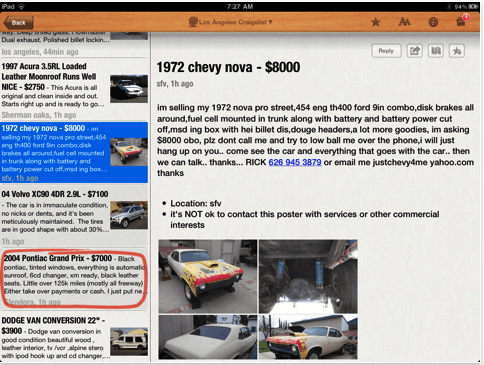This screenshot has height=365, width=484.
Task: View Volvo XC90 thumbnail
Action: pos(129,215)
